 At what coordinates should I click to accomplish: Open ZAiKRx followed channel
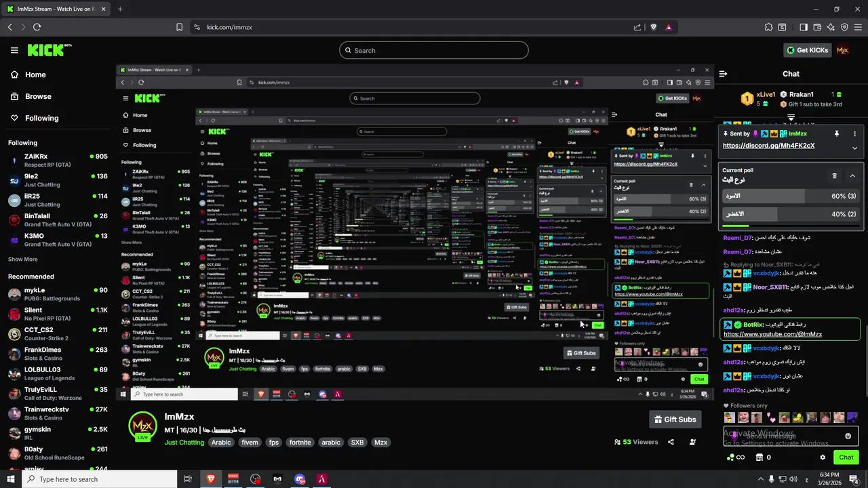pos(58,160)
